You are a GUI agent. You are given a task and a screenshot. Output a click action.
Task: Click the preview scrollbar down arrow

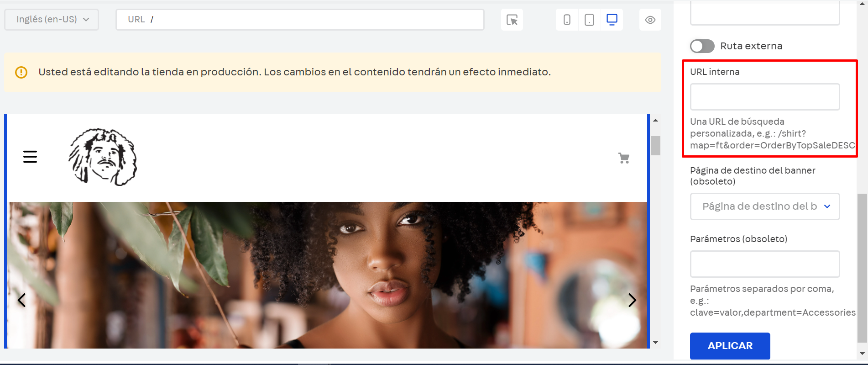655,343
